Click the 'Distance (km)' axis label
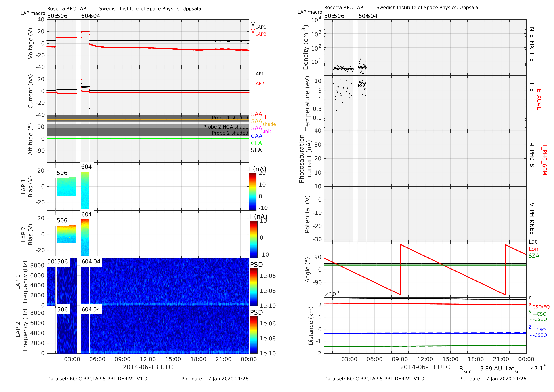Viewport: 554px width, 392px height. [311, 326]
